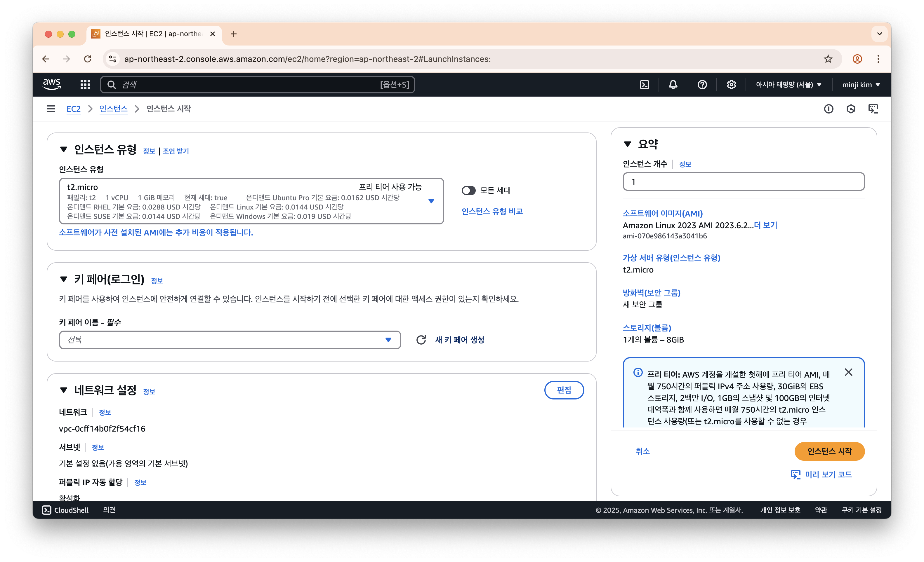Click the info icon in free tier alert
Image resolution: width=924 pixels, height=562 pixels.
pos(638,372)
